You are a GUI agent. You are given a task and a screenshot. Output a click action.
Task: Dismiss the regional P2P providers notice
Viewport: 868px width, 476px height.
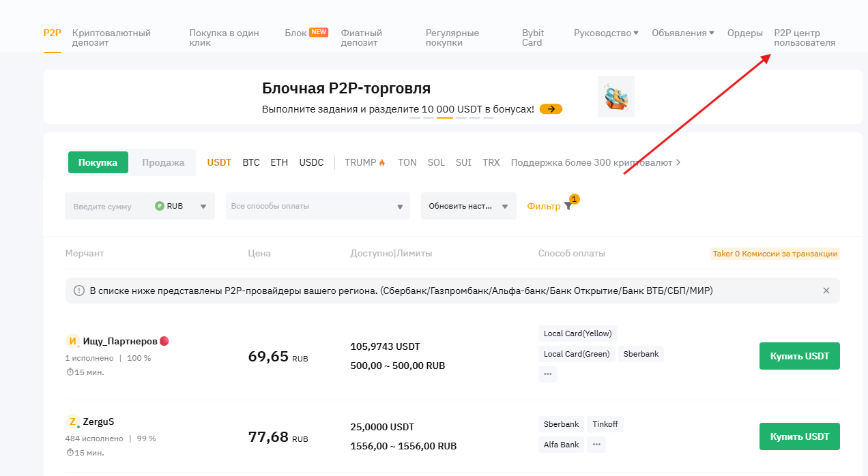point(826,291)
